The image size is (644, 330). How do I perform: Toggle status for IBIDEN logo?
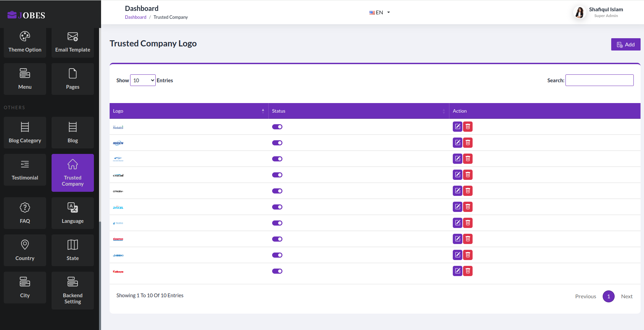277,143
